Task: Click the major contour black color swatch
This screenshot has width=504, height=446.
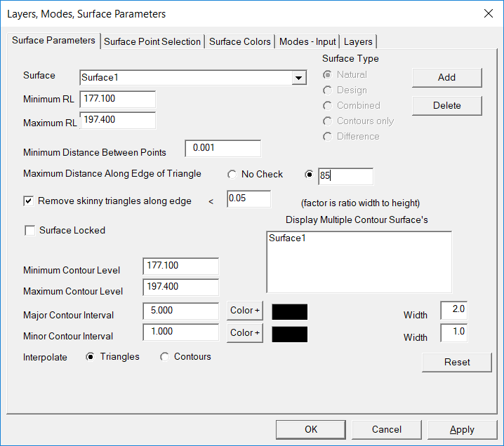Action: (289, 311)
